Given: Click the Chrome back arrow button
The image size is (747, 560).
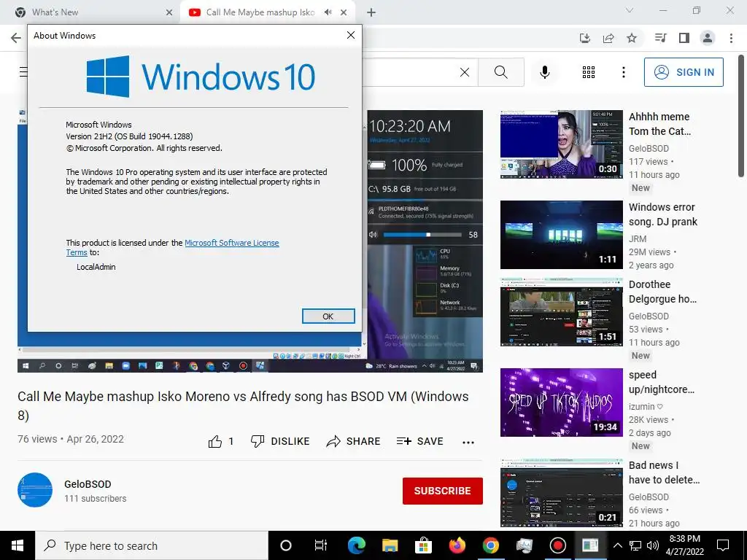Looking at the screenshot, I should 16,38.
